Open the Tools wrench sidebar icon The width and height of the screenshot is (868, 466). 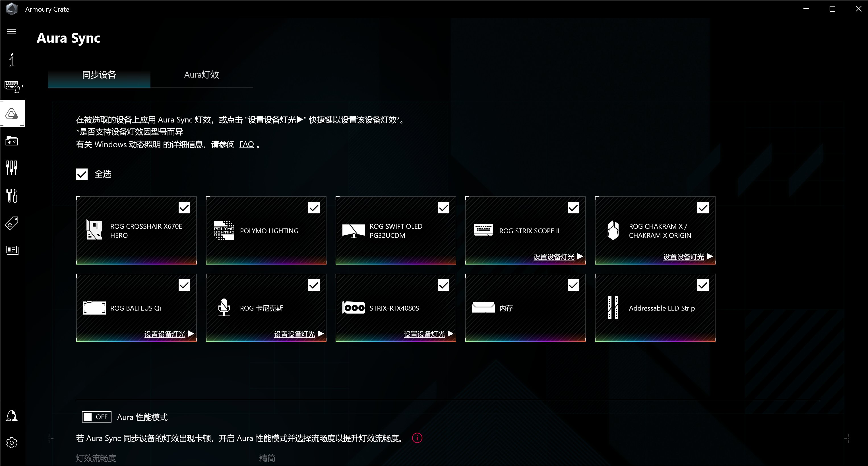click(x=12, y=195)
